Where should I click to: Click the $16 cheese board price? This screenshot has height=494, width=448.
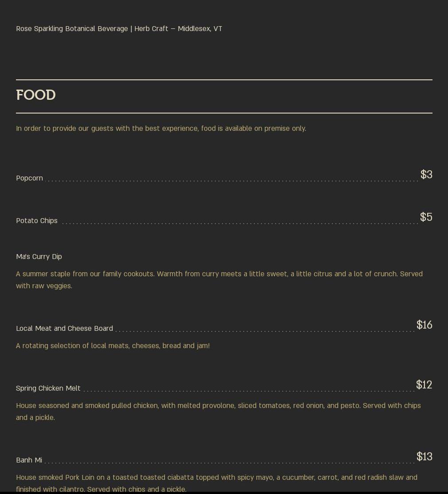(424, 325)
